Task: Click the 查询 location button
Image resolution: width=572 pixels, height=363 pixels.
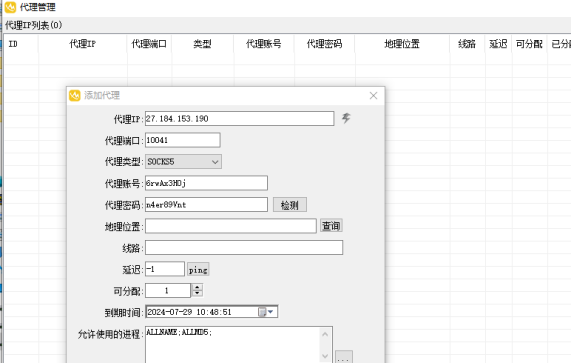Action: 331,226
